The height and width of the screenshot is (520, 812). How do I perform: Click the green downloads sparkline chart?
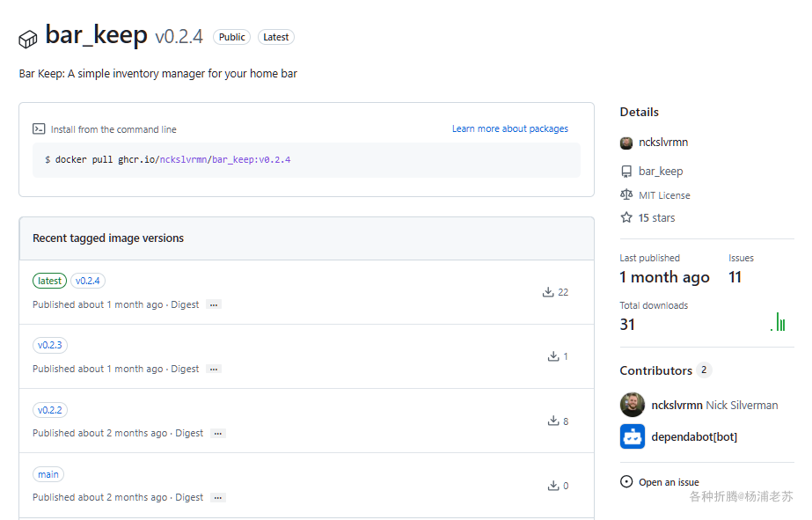tap(778, 321)
